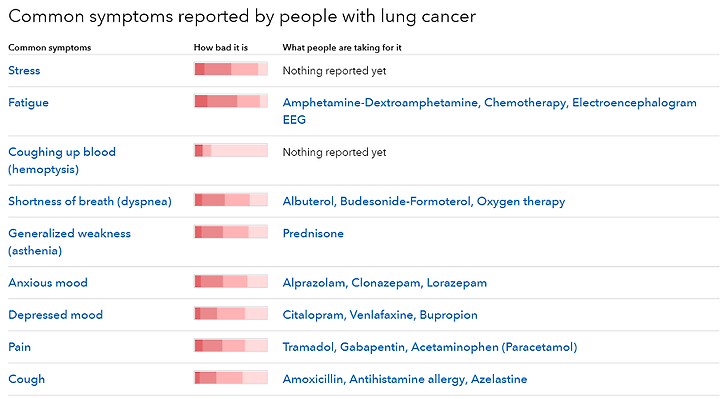This screenshot has width=720, height=399.
Task: Click the Gabapentin treatment link
Action: 372,347
